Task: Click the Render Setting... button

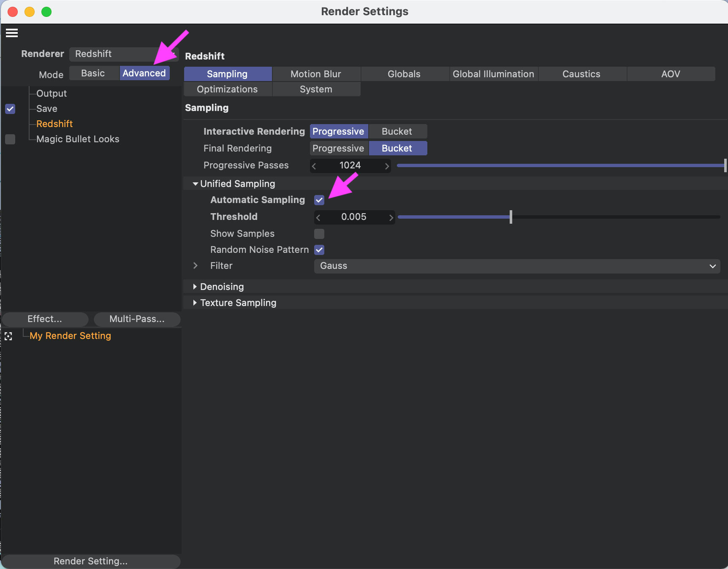Action: tap(91, 561)
